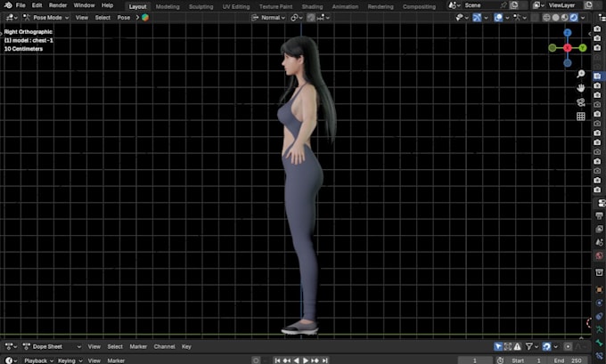Open the viewport shading options dropdown
The height and width of the screenshot is (364, 606).
click(x=583, y=18)
